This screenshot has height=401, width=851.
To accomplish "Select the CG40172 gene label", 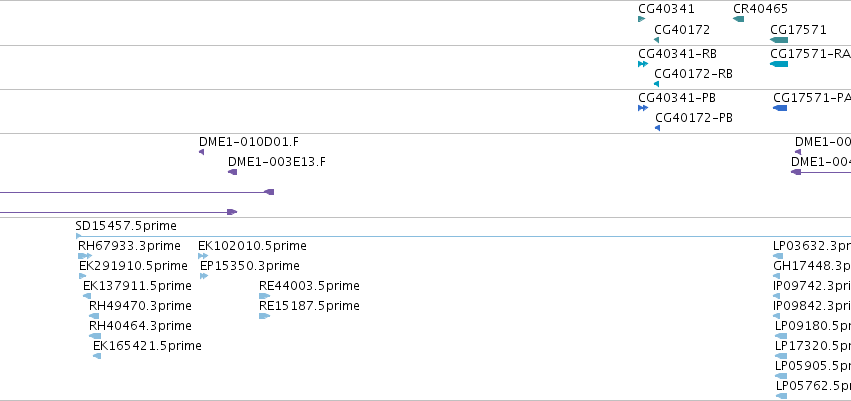I will click(682, 29).
